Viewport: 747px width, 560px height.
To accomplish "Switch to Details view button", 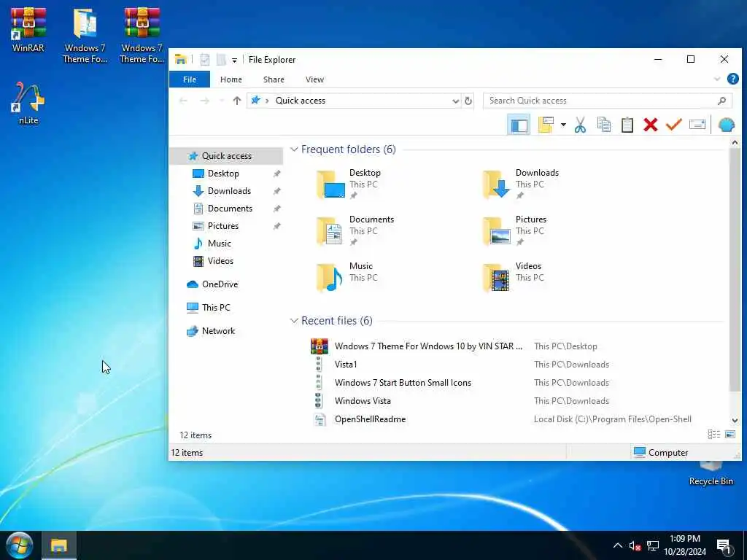I will pyautogui.click(x=713, y=435).
